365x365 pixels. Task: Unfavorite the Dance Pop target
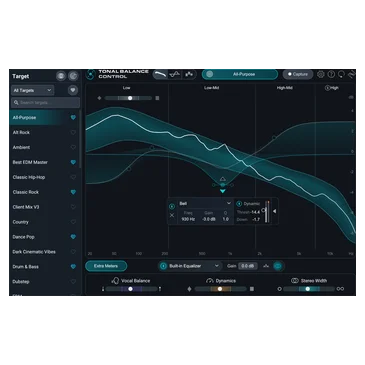pos(73,237)
